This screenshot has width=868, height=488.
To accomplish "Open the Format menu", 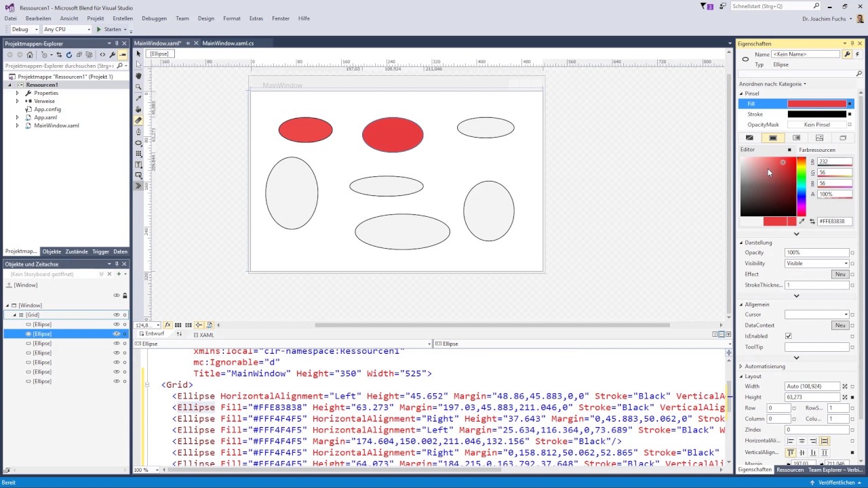I will pyautogui.click(x=232, y=18).
